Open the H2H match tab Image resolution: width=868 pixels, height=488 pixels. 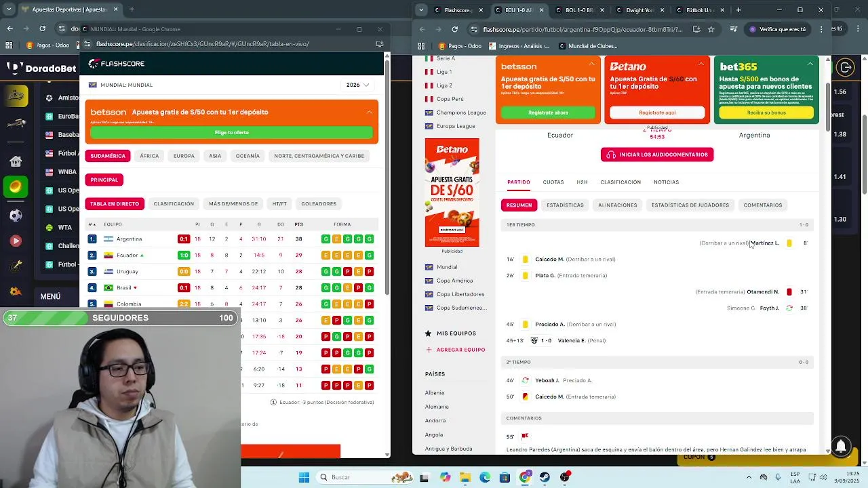[x=582, y=182]
